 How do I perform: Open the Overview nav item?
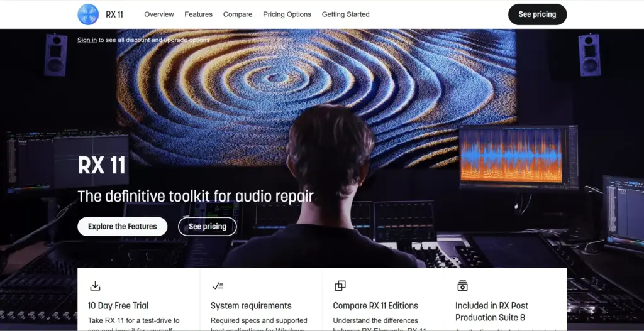(x=159, y=14)
